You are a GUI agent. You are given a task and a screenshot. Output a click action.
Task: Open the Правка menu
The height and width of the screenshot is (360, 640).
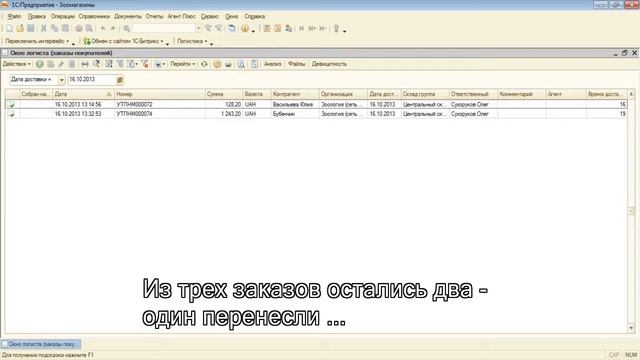pyautogui.click(x=36, y=16)
